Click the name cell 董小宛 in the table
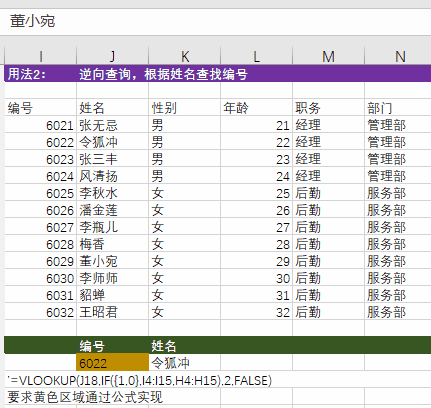Screen dimensions: 431x408 (113, 261)
